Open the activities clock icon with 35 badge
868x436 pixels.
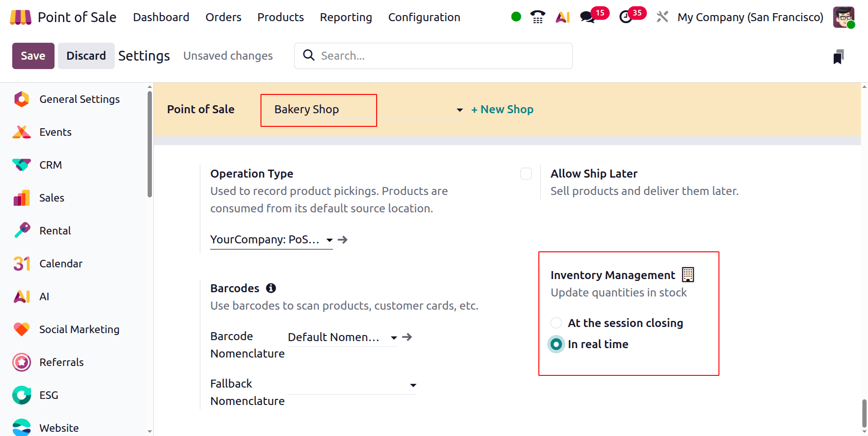click(x=625, y=17)
